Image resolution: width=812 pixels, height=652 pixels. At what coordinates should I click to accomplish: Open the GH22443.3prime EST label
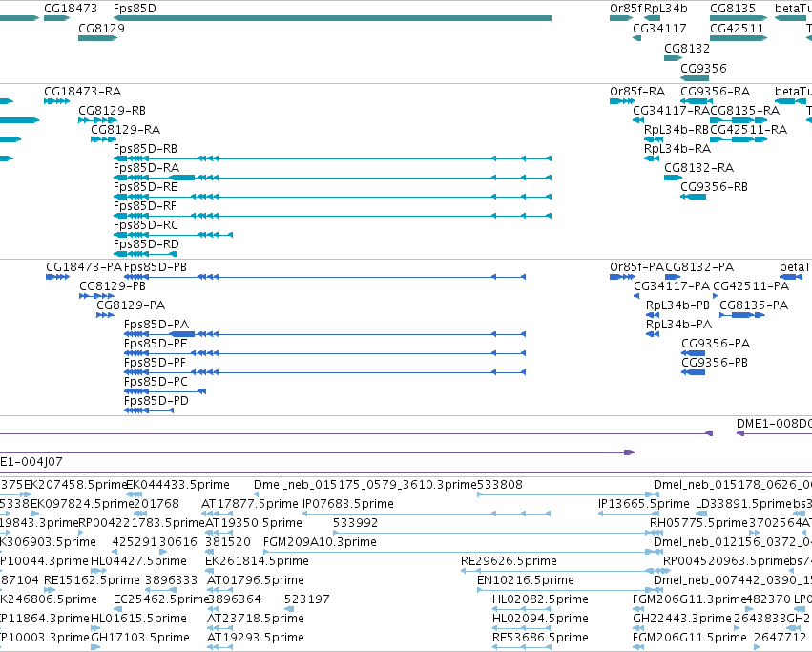(682, 619)
